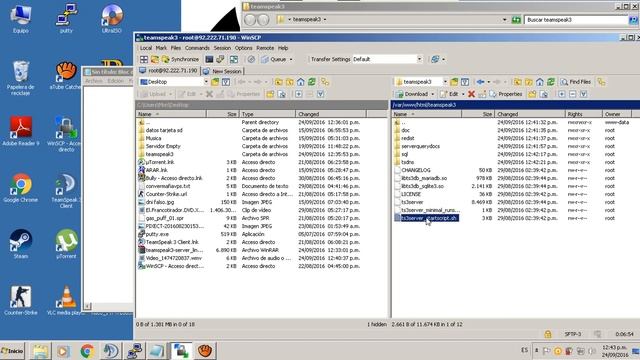Open Steam desktop shortcut
This screenshot has height=360, width=640.
(x=20, y=244)
